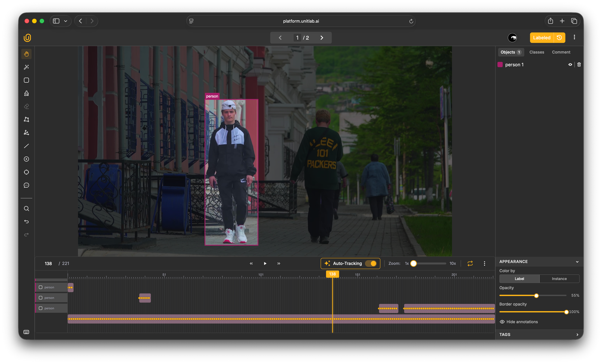
Task: Click the Labeled status button
Action: [x=541, y=38]
